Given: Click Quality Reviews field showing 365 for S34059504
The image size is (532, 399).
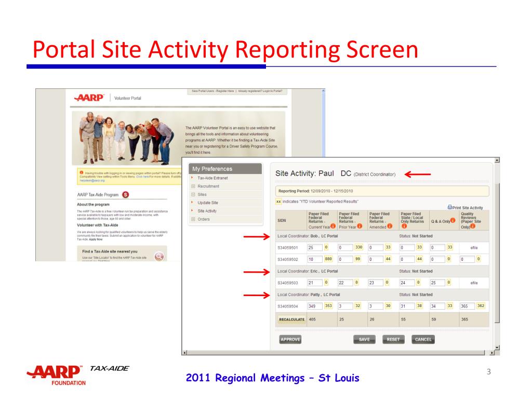Looking at the screenshot, I should (467, 306).
